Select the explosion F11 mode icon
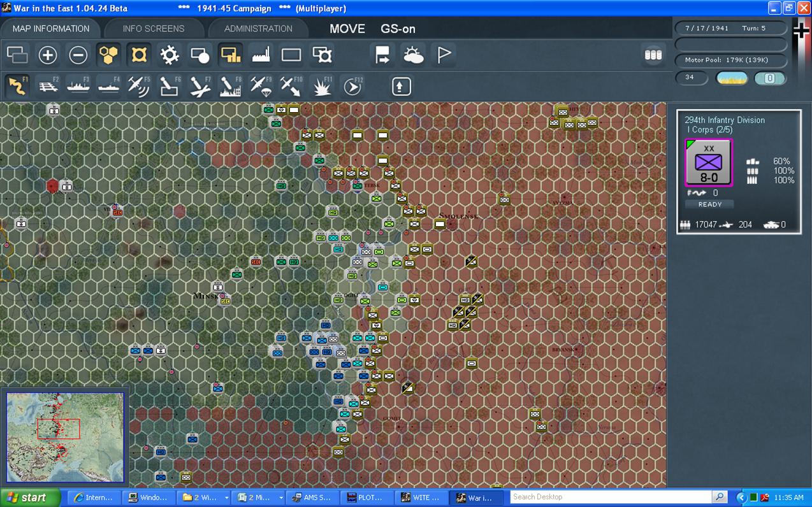The height and width of the screenshot is (507, 812). point(322,86)
